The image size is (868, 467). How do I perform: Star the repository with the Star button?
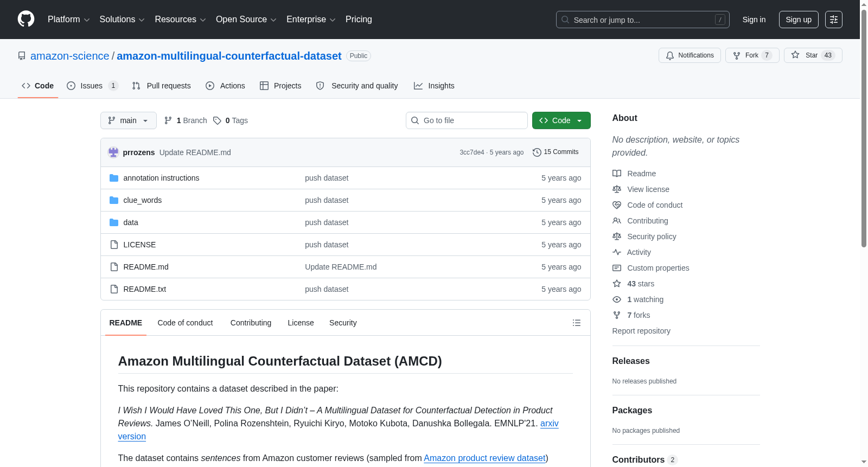click(x=813, y=55)
